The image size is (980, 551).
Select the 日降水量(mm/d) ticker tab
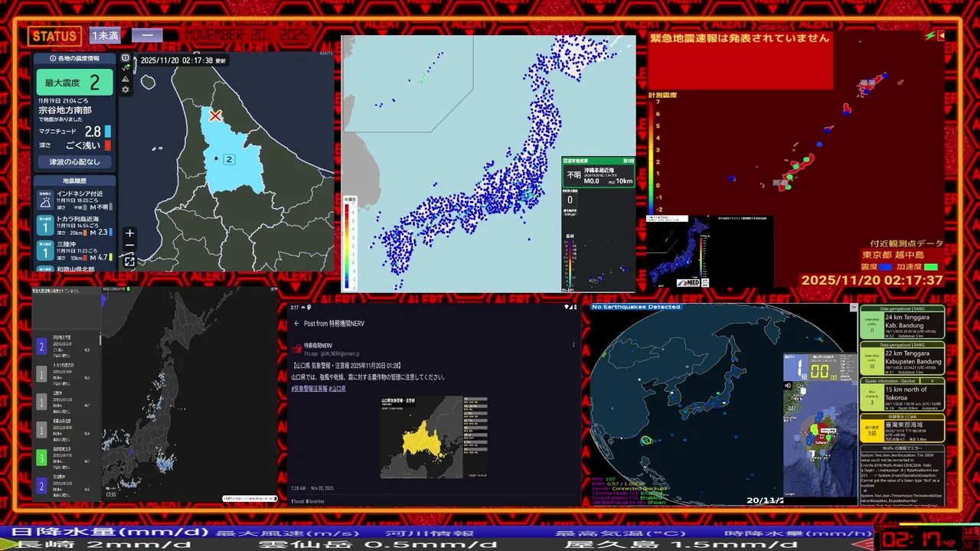coord(111,532)
